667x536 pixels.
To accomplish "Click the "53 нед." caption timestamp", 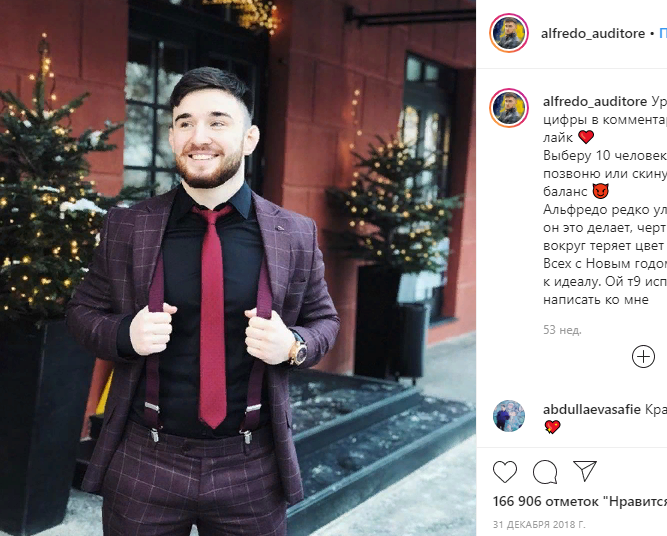I will pos(562,330).
